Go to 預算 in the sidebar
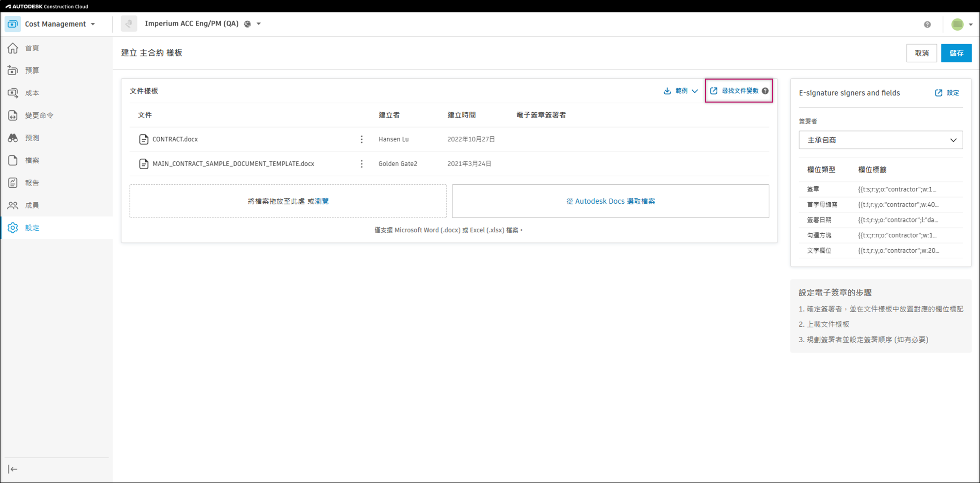 (x=32, y=71)
